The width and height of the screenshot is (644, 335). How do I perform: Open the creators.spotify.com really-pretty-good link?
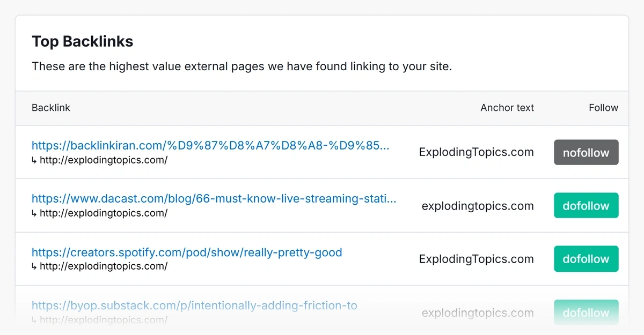click(187, 252)
